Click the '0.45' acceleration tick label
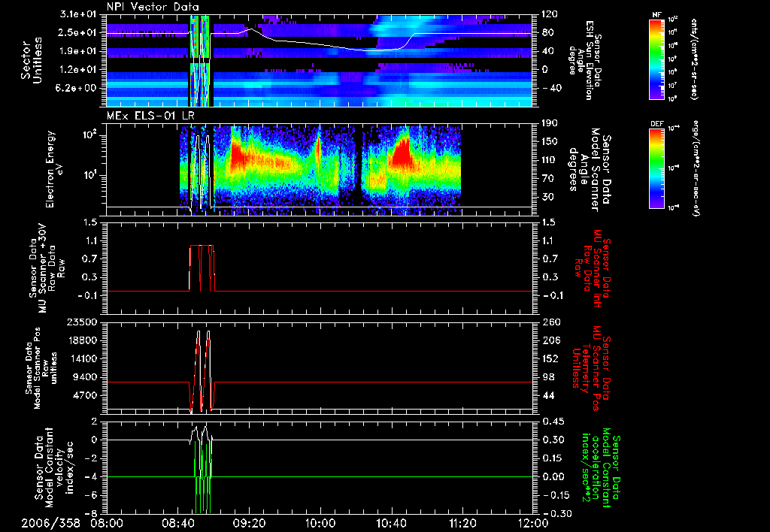Image resolution: width=770 pixels, height=532 pixels. [553, 421]
